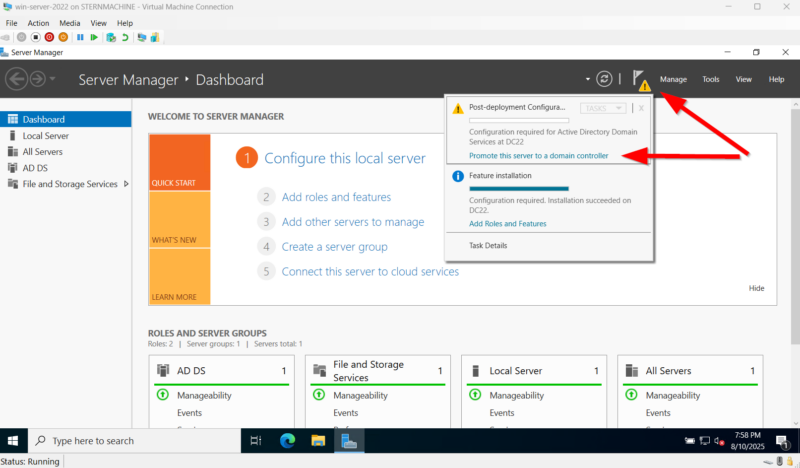Click the Checkpoint toolbar icon
The height and width of the screenshot is (468, 800).
(111, 37)
